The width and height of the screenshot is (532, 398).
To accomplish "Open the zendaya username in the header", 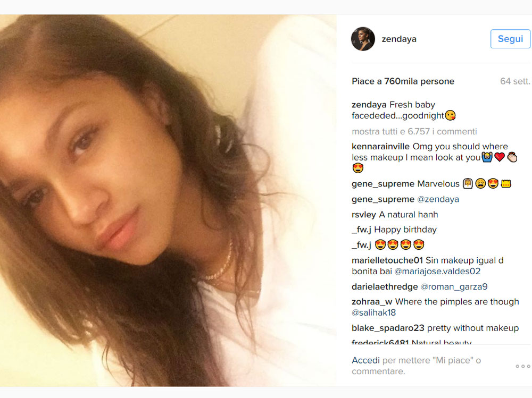I will pyautogui.click(x=398, y=39).
